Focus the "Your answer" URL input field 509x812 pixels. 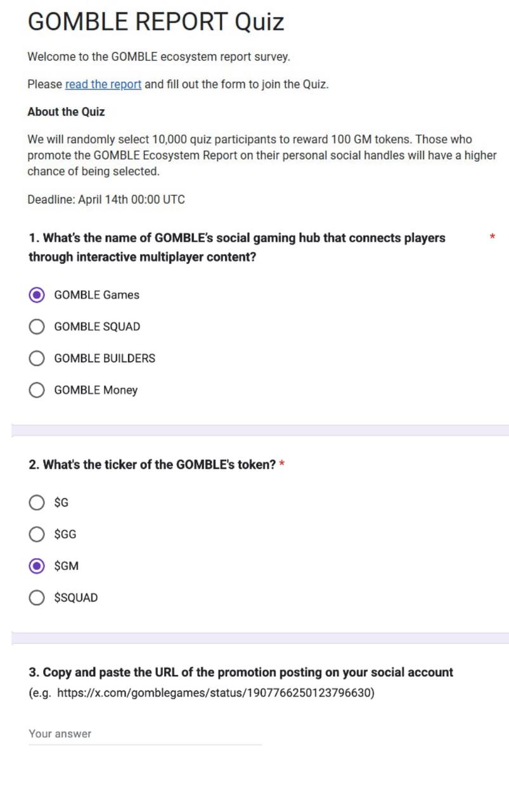coord(145,734)
